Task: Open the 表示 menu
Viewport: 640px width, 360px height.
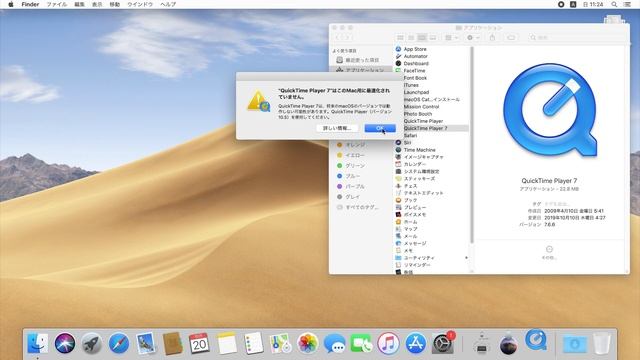Action: [x=97, y=4]
